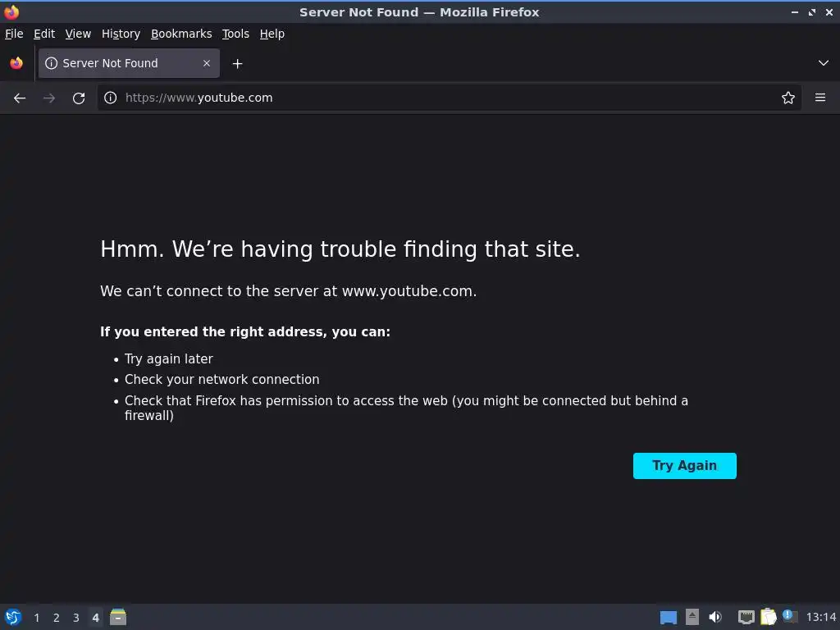Screen dimensions: 840x630
Task: Click the show desktop tray icon
Action: click(668, 617)
